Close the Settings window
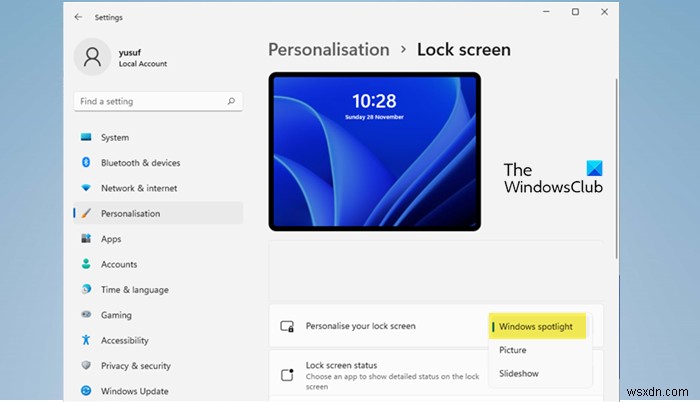Viewport: 700px width, 402px height. [x=604, y=12]
